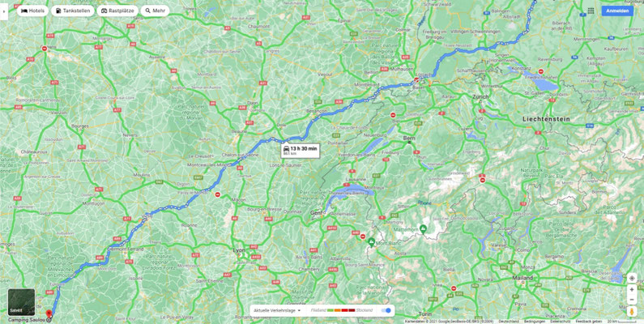Image resolution: width=644 pixels, height=324 pixels.
Task: Select the Tankstellen category chip
Action: 73,11
